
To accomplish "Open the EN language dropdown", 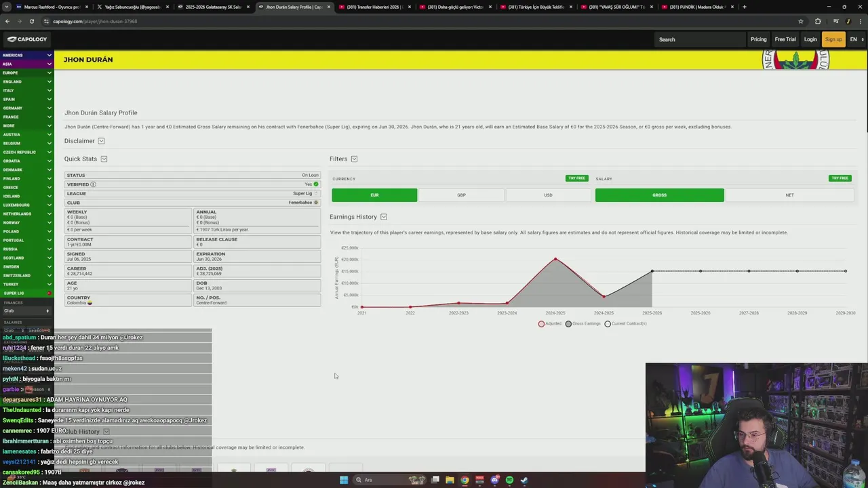I will coord(856,39).
